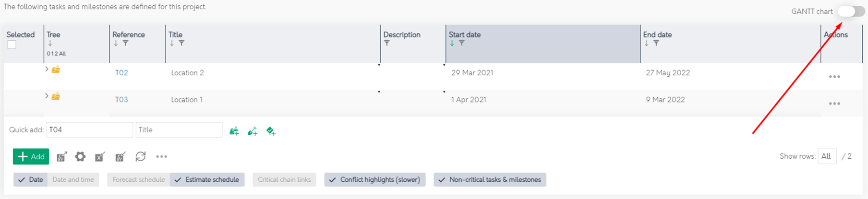Image resolution: width=868 pixels, height=199 pixels.
Task: Open table settings gear icon
Action: 80,157
